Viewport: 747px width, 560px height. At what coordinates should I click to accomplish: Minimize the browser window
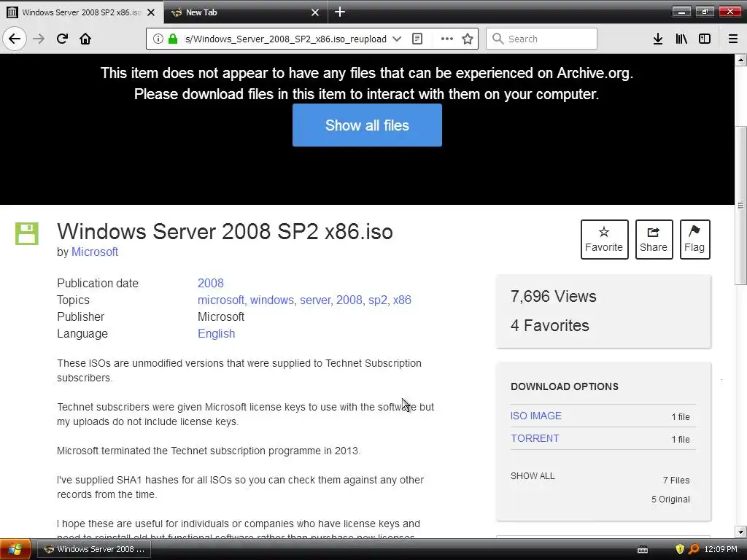pos(681,12)
